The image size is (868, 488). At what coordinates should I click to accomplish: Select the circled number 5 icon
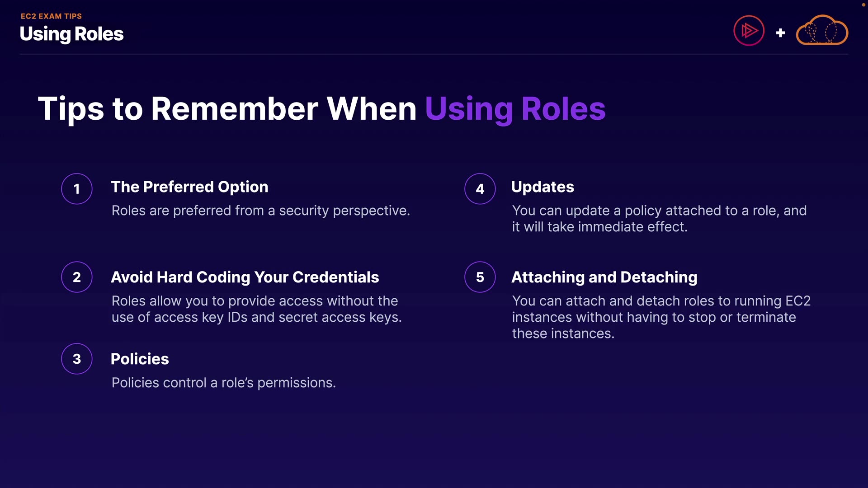pos(480,277)
